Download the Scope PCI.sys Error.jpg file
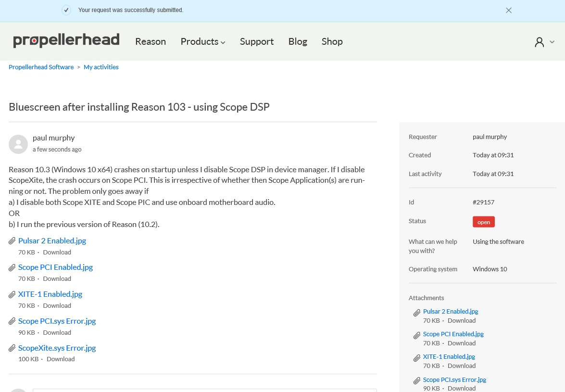Image resolution: width=565 pixels, height=392 pixels. (x=57, y=332)
